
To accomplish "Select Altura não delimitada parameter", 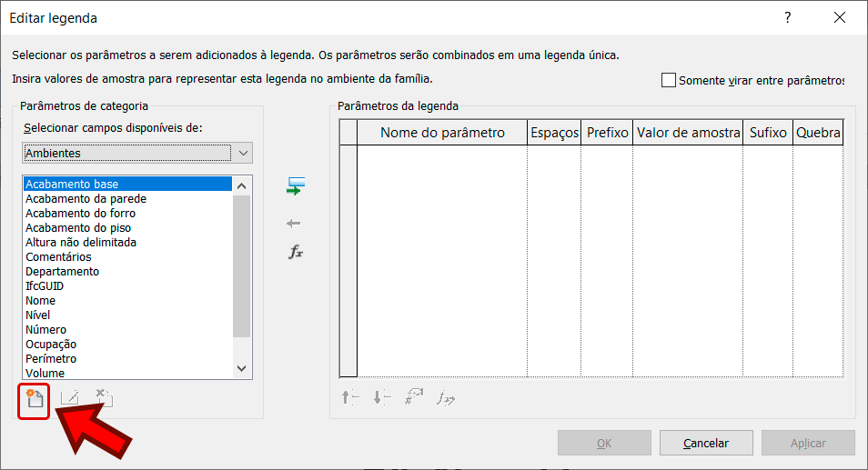I will pos(127,242).
